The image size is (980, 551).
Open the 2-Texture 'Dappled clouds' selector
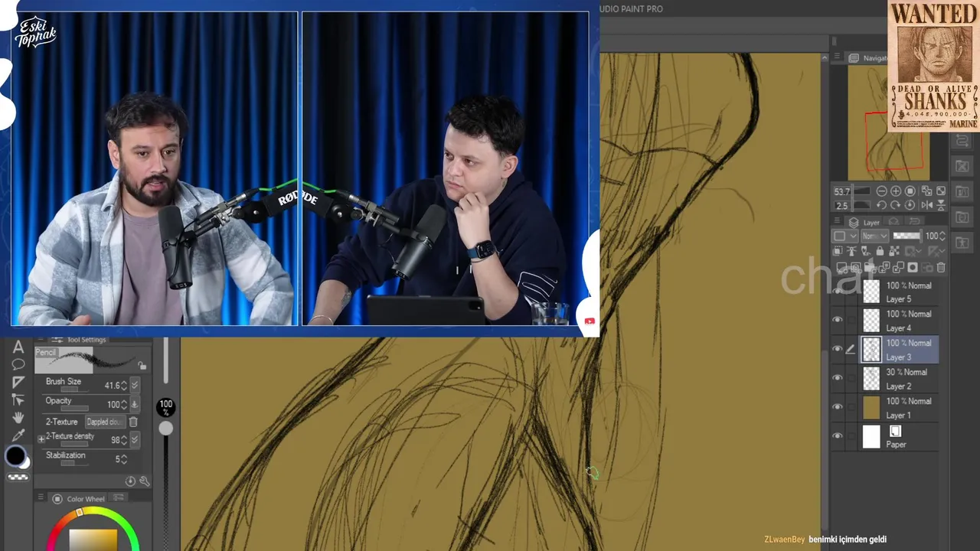104,422
